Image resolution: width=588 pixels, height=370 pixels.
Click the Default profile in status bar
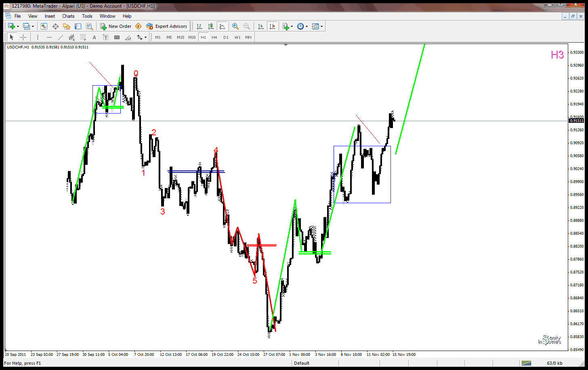click(x=302, y=363)
